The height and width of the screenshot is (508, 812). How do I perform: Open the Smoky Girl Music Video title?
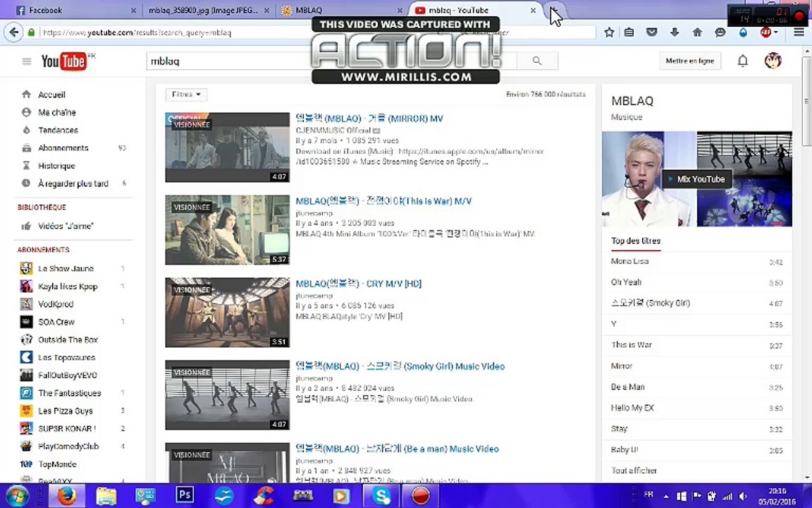point(400,366)
